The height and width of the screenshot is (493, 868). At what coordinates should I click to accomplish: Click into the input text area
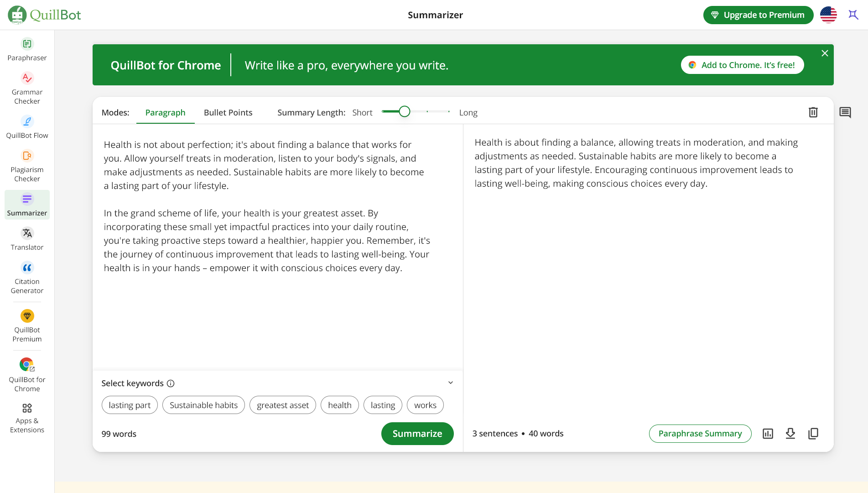click(x=277, y=246)
